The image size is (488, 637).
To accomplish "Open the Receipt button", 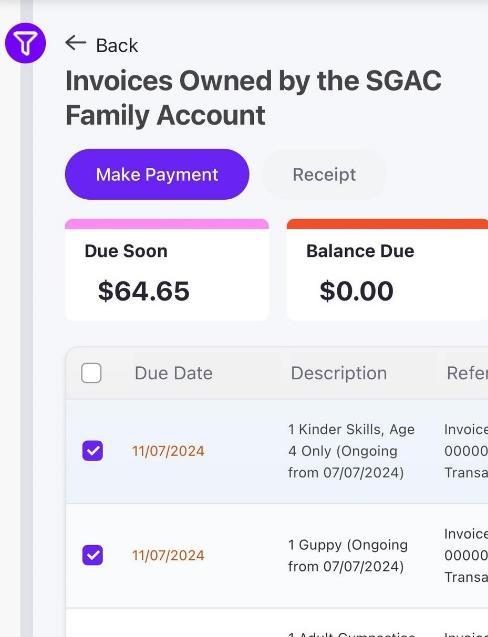I will pyautogui.click(x=324, y=175).
